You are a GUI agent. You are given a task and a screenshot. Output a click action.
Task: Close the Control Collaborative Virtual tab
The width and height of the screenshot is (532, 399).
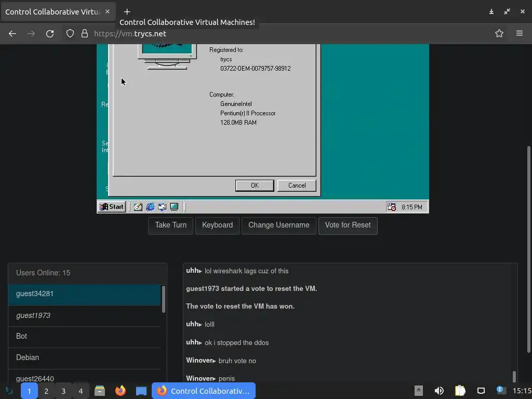(108, 11)
